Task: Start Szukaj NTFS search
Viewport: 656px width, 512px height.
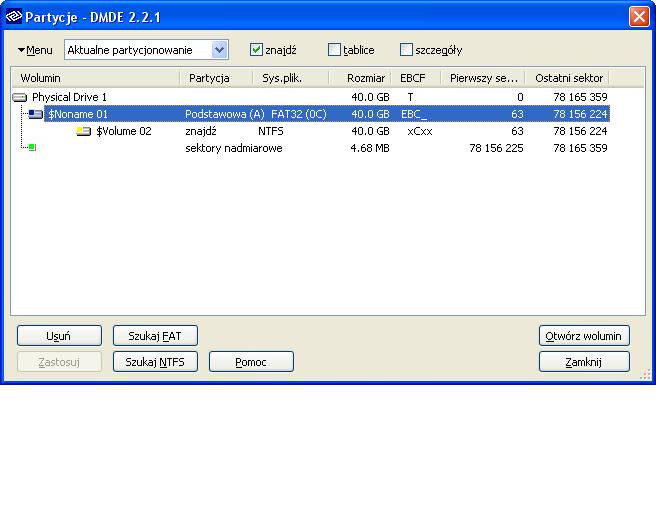Action: click(155, 362)
